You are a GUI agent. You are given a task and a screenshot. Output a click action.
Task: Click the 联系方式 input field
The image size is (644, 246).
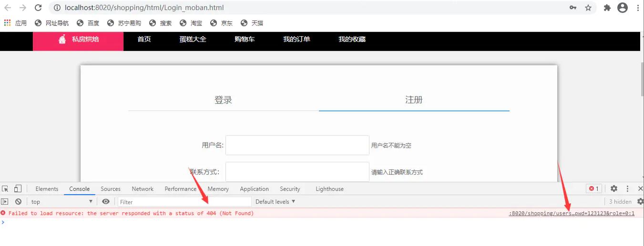(297, 172)
